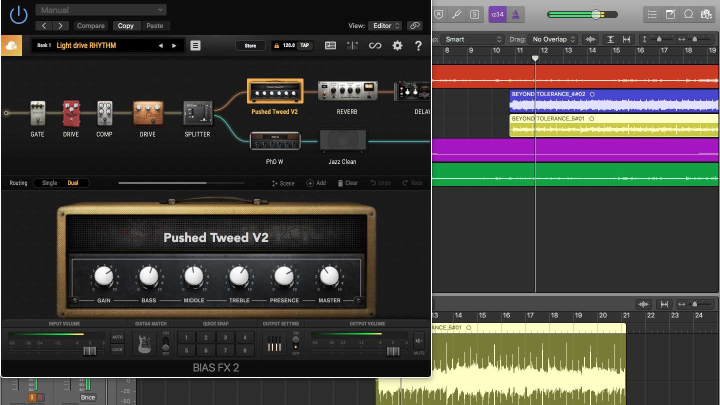Image resolution: width=720 pixels, height=405 pixels.
Task: Set routing to Single
Action: pyautogui.click(x=50, y=183)
